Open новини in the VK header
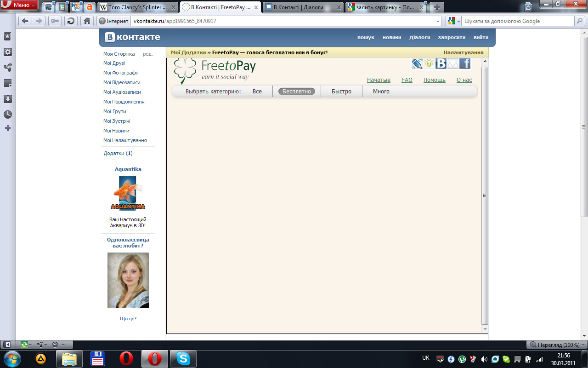The image size is (588, 368). coord(392,37)
